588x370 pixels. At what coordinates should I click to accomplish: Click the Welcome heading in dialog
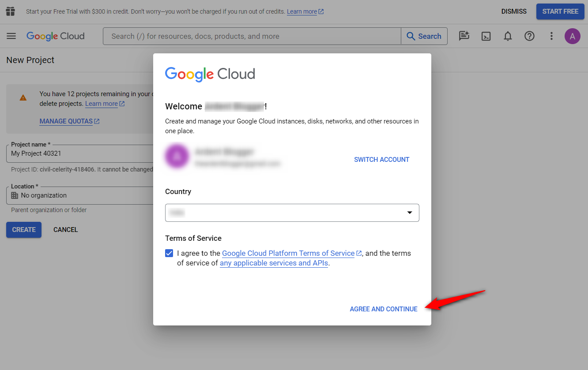(x=216, y=106)
